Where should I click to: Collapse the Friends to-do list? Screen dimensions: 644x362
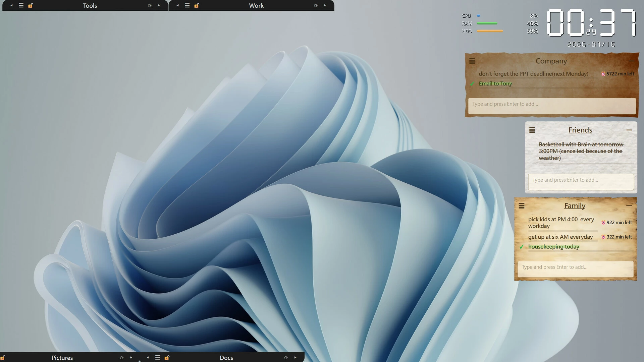pos(629,130)
